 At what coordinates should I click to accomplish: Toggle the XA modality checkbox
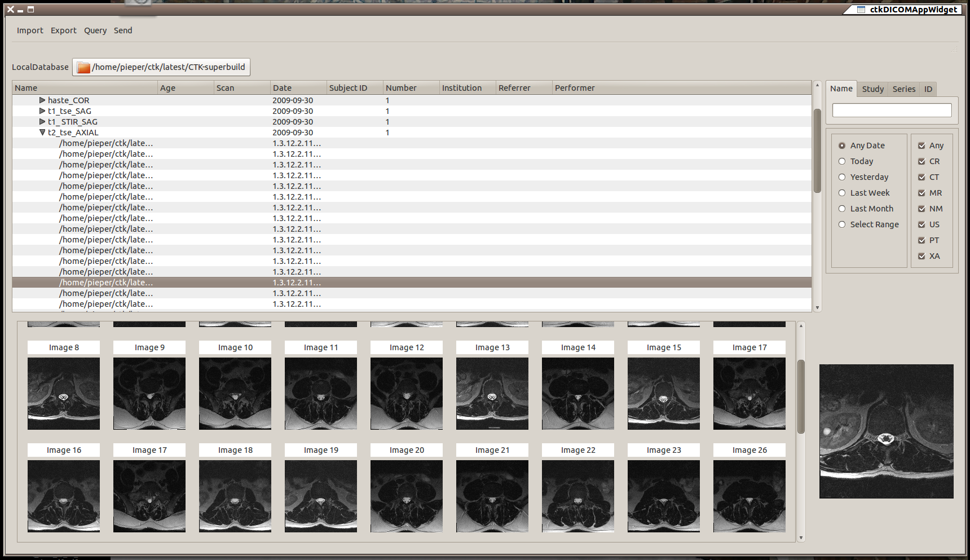921,256
